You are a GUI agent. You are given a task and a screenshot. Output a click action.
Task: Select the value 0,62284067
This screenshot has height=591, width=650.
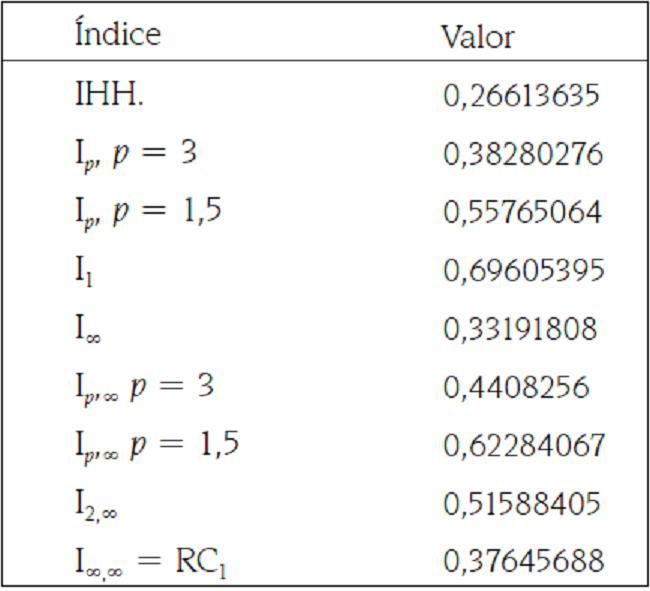[x=522, y=444]
